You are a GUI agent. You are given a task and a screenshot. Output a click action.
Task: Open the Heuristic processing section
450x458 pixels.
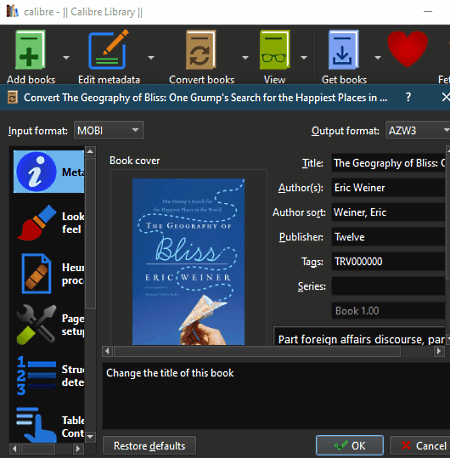point(49,274)
